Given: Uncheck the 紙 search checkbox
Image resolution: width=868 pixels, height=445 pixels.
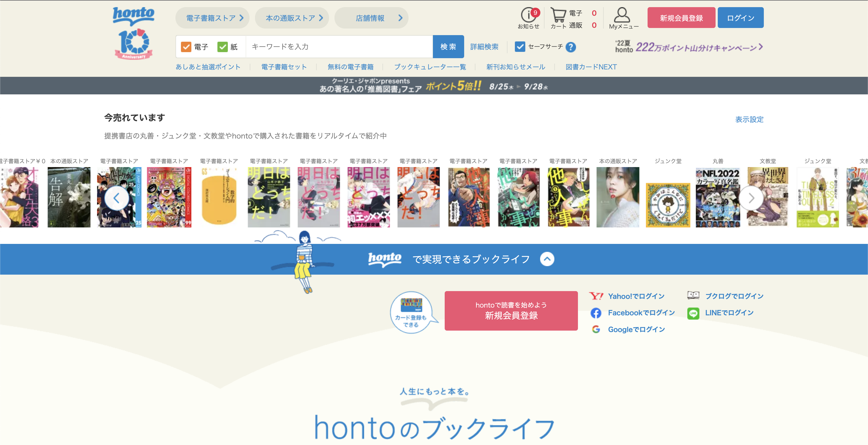Looking at the screenshot, I should click(x=222, y=47).
